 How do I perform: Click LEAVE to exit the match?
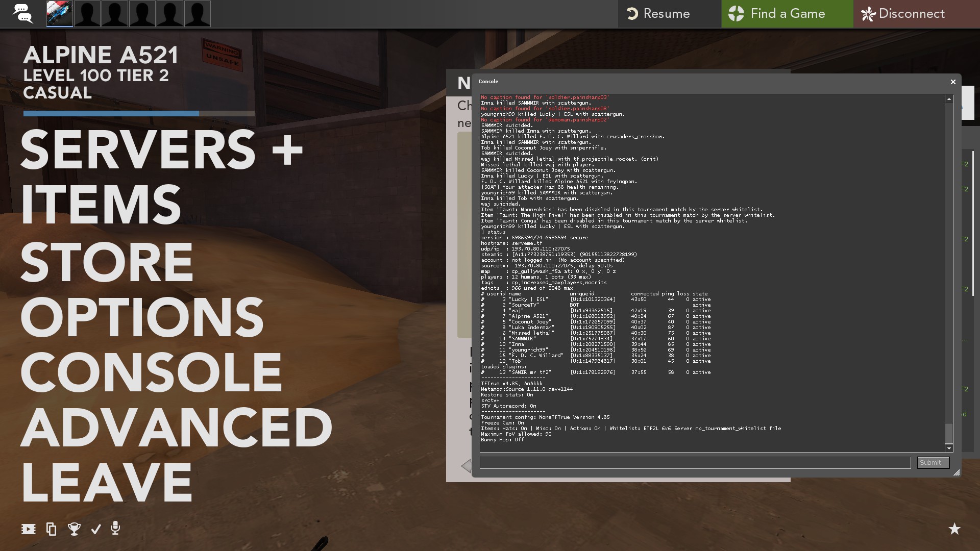tap(106, 483)
